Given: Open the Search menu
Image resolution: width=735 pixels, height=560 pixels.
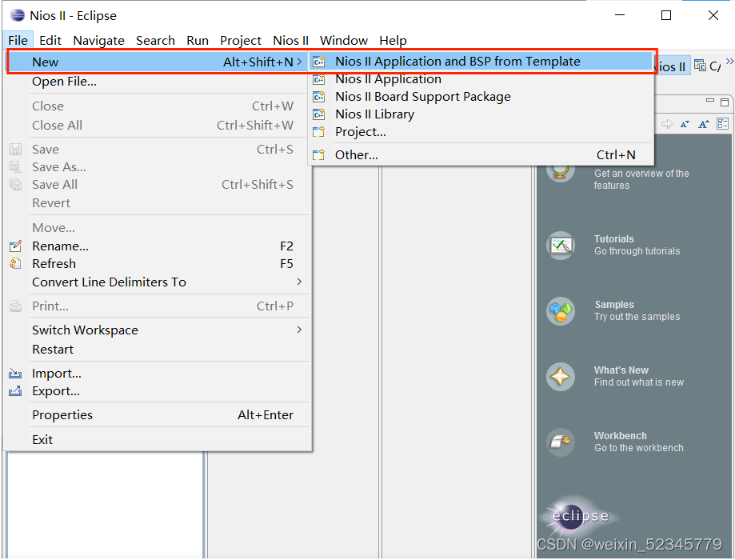Looking at the screenshot, I should pyautogui.click(x=155, y=40).
